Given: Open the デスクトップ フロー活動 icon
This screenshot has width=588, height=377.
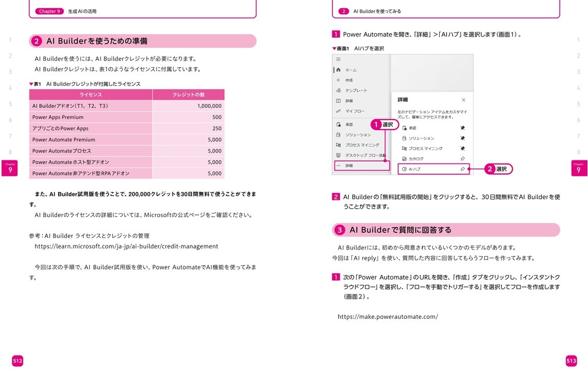Looking at the screenshot, I should [x=338, y=155].
